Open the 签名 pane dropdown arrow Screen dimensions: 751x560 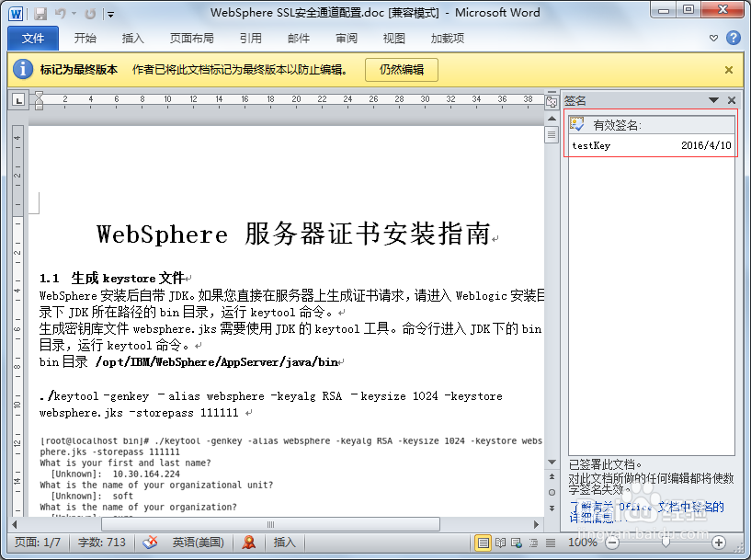click(x=714, y=99)
